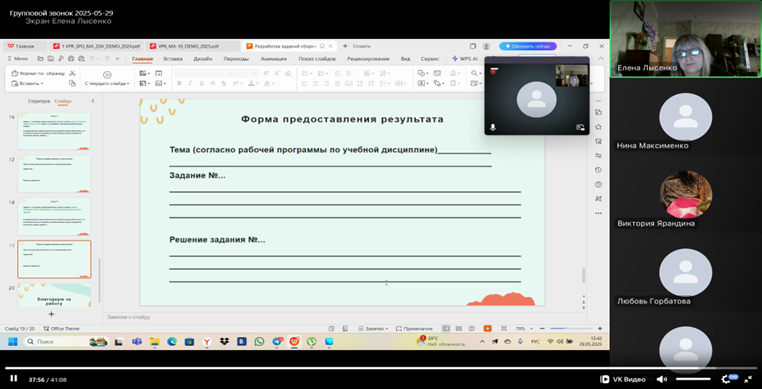Adjust the VK player volume slider
The height and width of the screenshot is (389, 762).
[x=693, y=379]
